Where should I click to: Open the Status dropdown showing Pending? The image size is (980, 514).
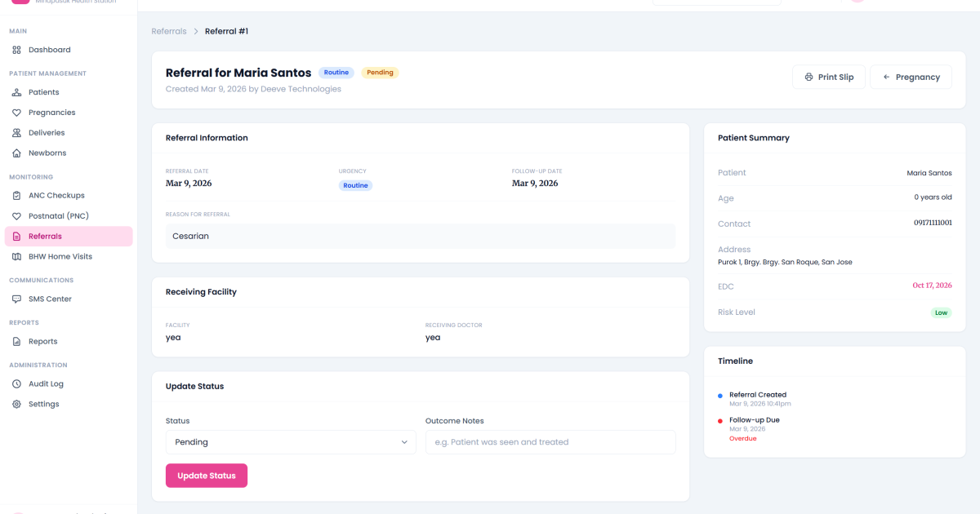tap(291, 442)
